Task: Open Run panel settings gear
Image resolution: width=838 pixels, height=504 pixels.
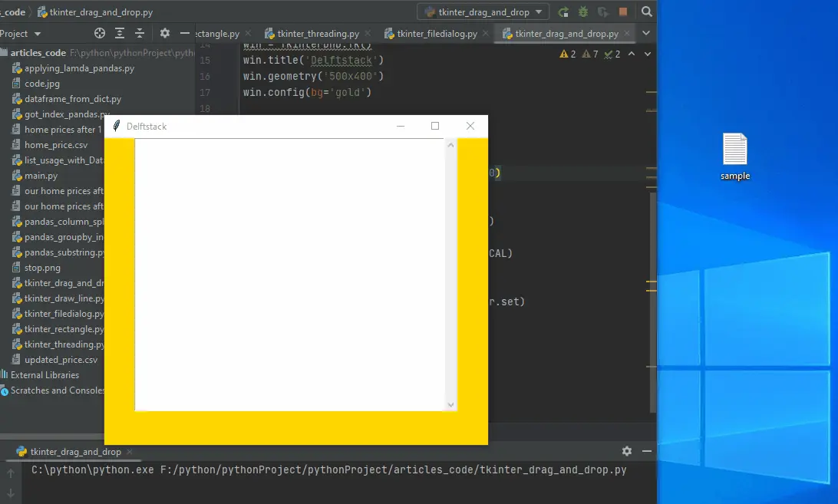Action: click(627, 451)
